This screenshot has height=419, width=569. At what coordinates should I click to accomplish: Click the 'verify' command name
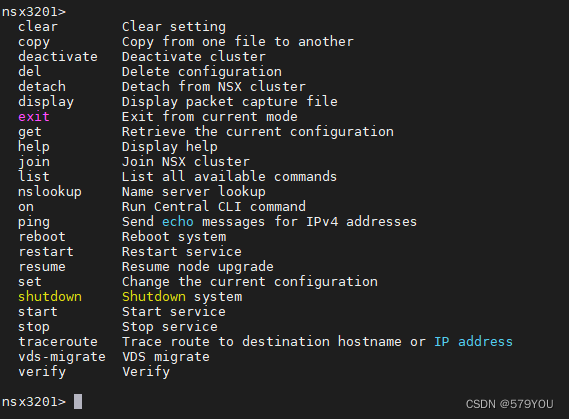[42, 372]
